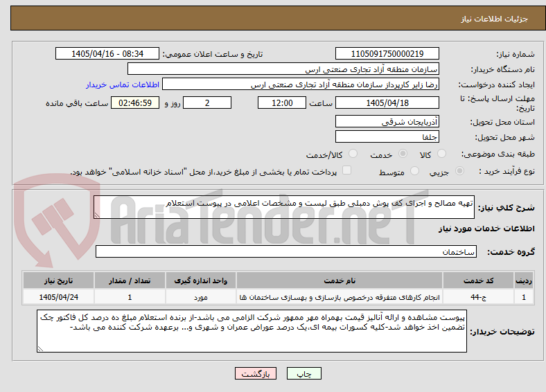Select the کالا radio button

point(441,154)
